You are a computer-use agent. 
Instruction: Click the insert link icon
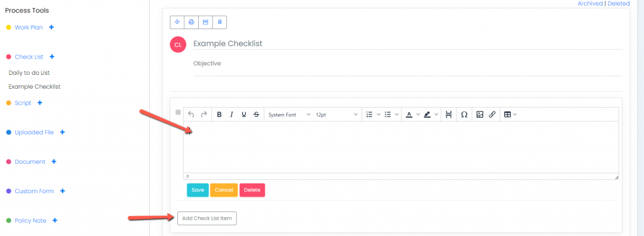tap(492, 115)
